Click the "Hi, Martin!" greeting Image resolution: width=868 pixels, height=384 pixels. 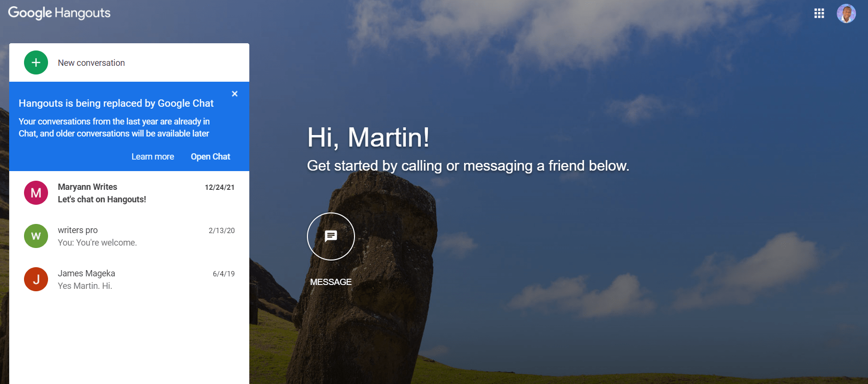click(368, 137)
